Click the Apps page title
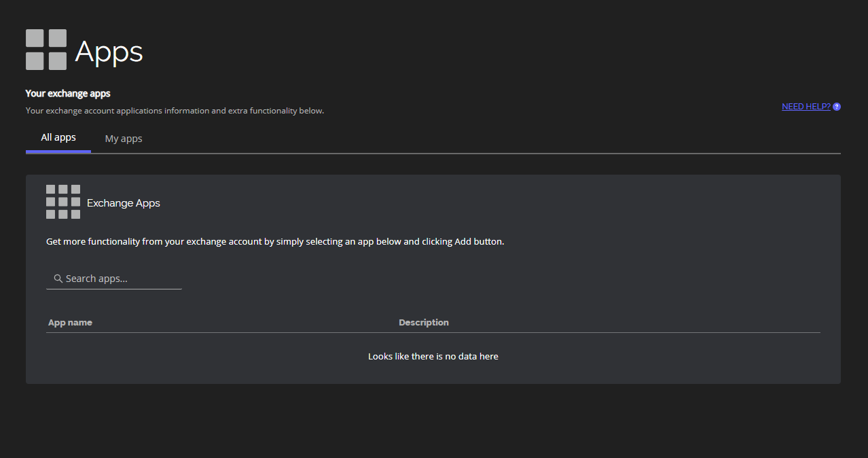This screenshot has height=458, width=868. 109,52
